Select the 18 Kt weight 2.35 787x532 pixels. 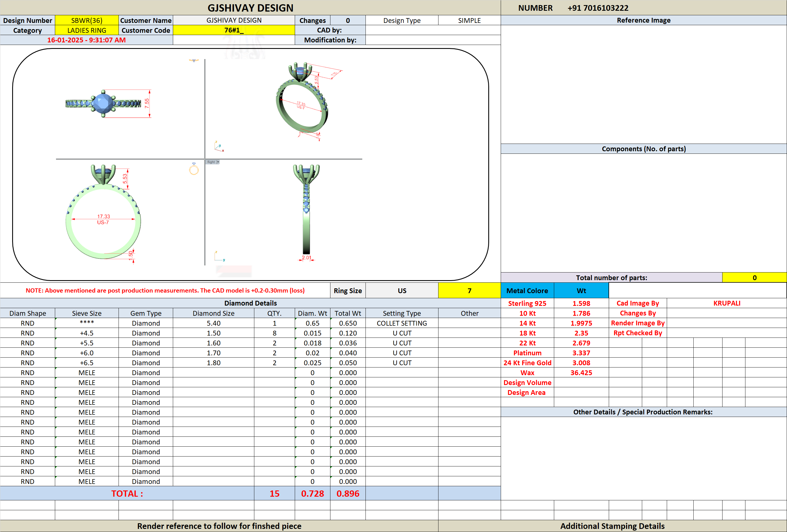tap(581, 333)
